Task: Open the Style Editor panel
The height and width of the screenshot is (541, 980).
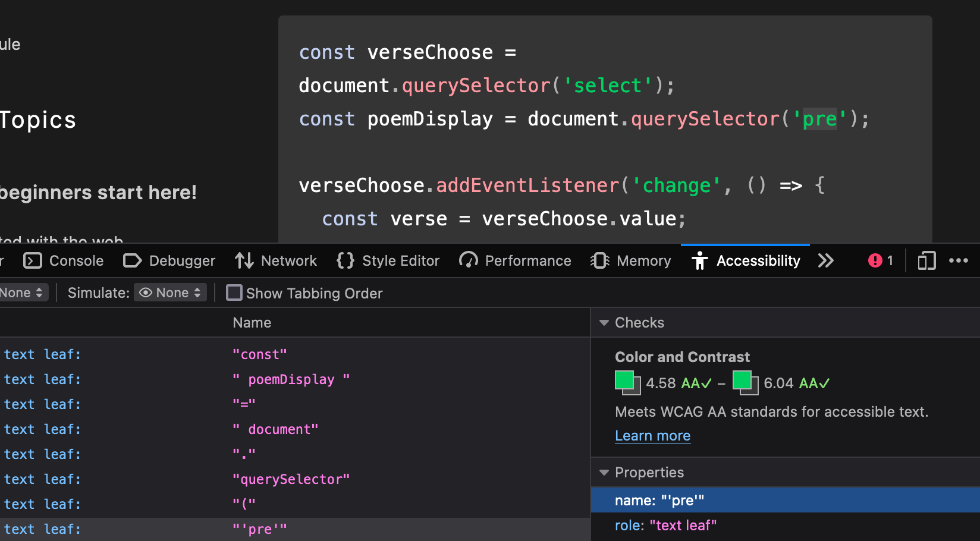Action: click(x=388, y=260)
